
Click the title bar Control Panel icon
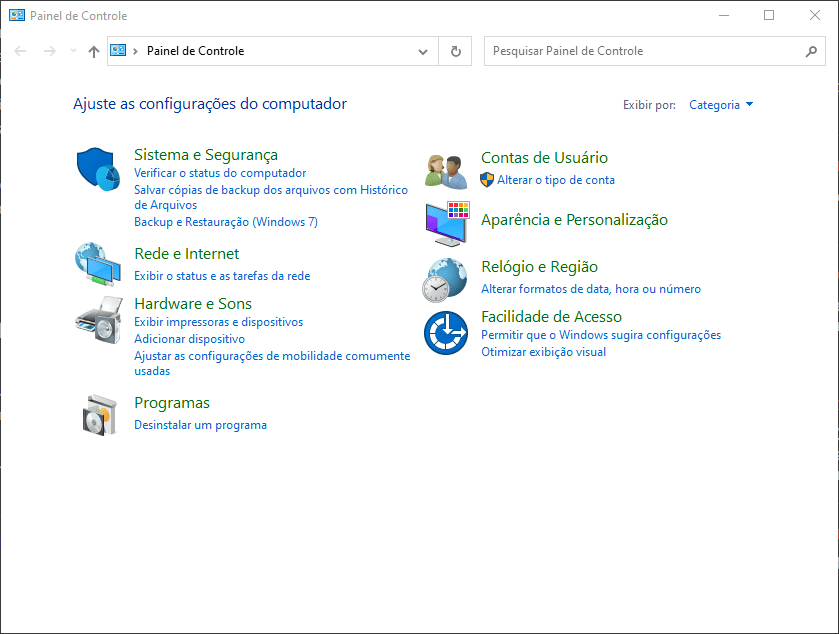[17, 16]
